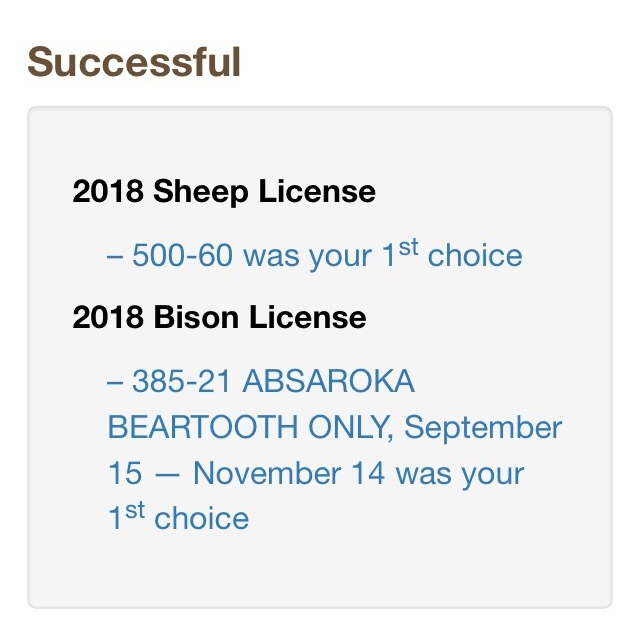Open the 385-21 Absaroka Beartooth bison link
Viewport: 640px width, 640px height.
(334, 428)
